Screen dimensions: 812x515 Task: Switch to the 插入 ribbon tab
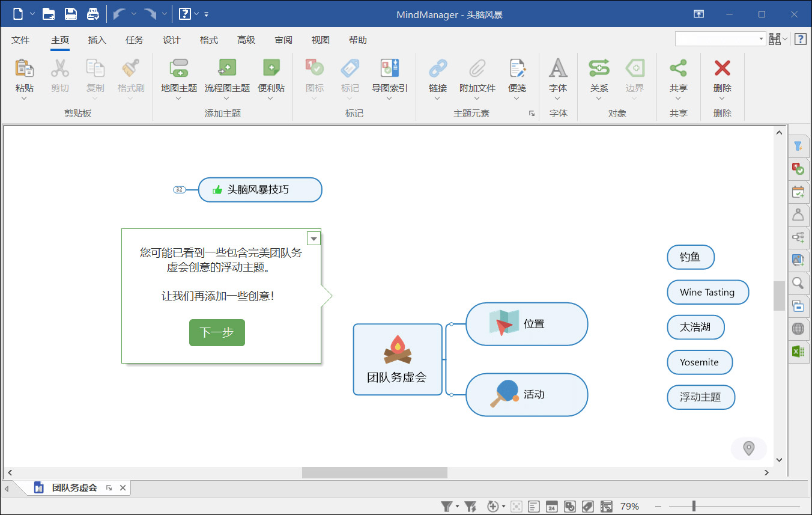point(97,40)
